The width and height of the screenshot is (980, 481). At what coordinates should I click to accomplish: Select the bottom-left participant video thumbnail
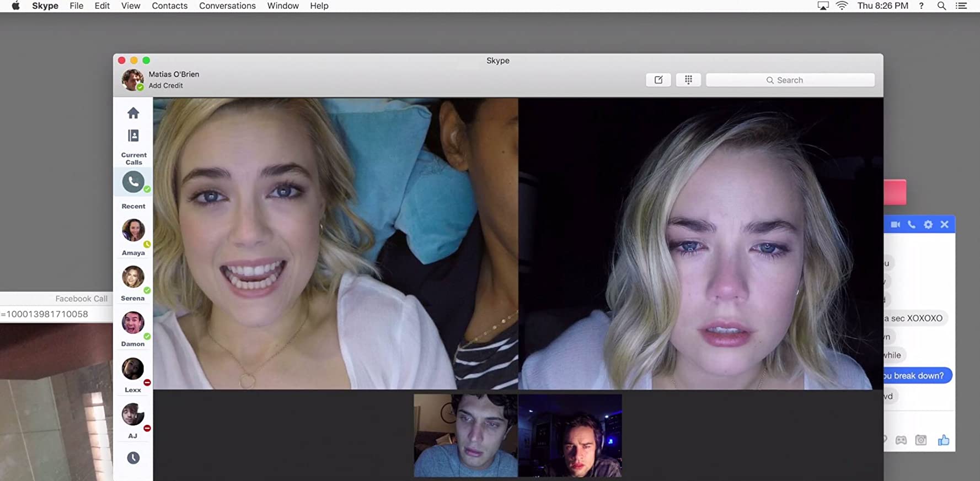[465, 435]
